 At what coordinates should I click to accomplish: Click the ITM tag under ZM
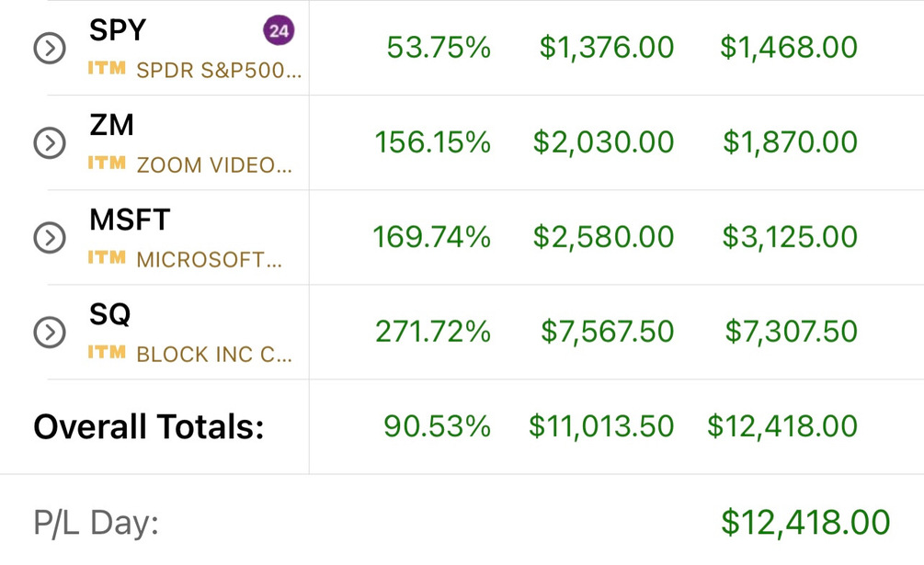coord(107,164)
